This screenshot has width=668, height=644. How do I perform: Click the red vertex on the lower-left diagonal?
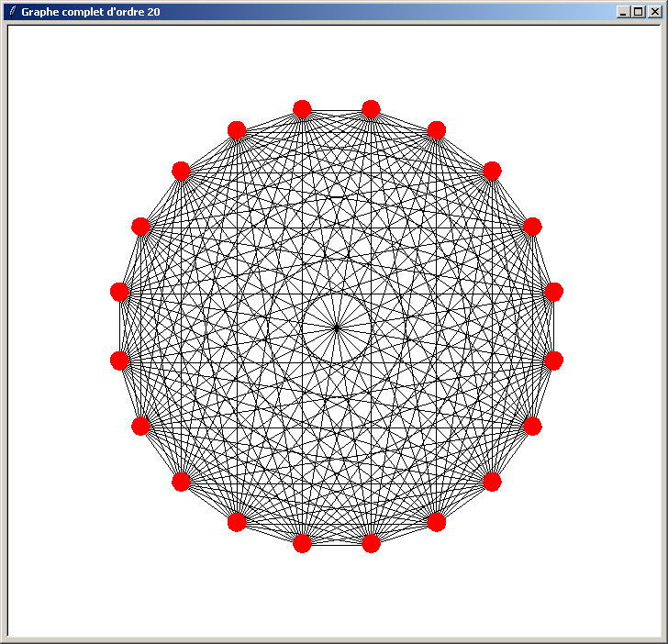[181, 482]
